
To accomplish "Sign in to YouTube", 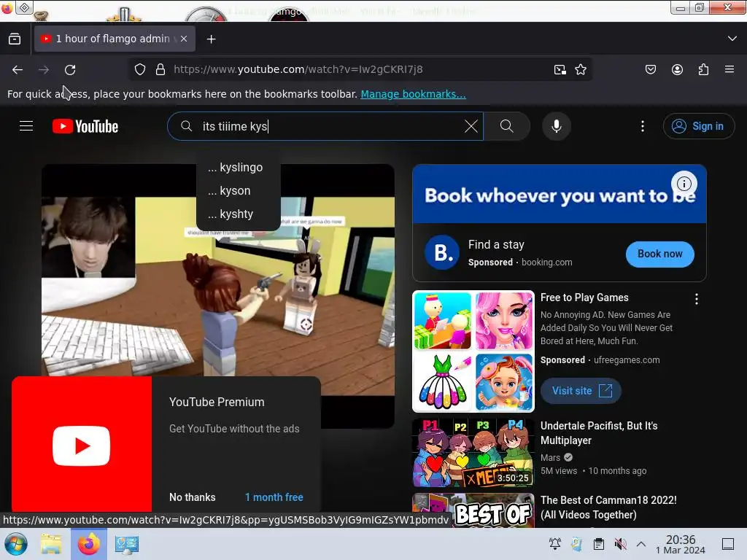I will click(698, 126).
